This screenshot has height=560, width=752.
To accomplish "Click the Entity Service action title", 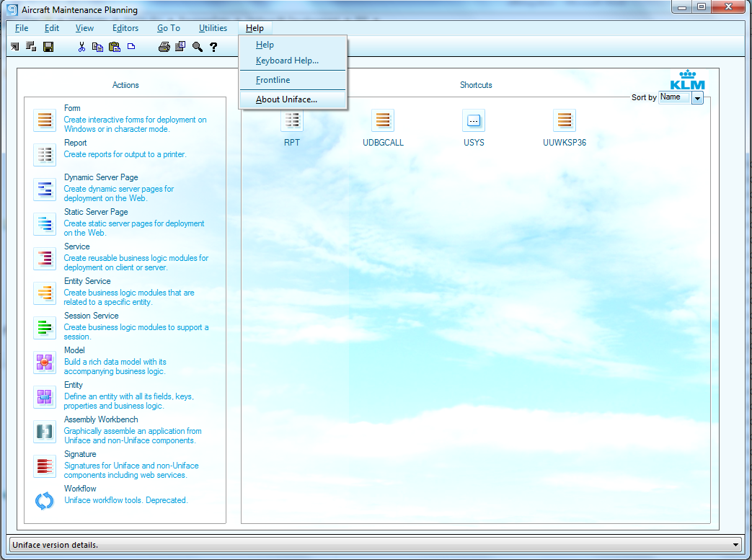I will coord(87,281).
